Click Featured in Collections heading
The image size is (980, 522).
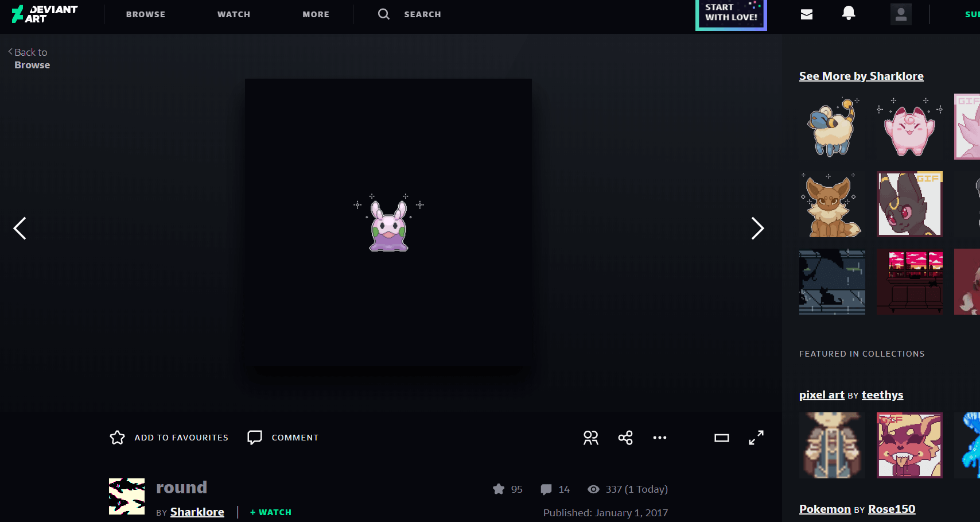click(x=862, y=354)
